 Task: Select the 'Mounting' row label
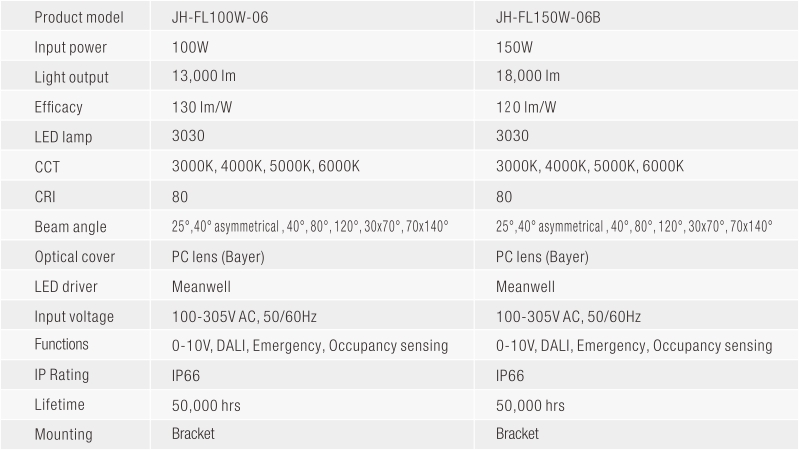(x=63, y=434)
